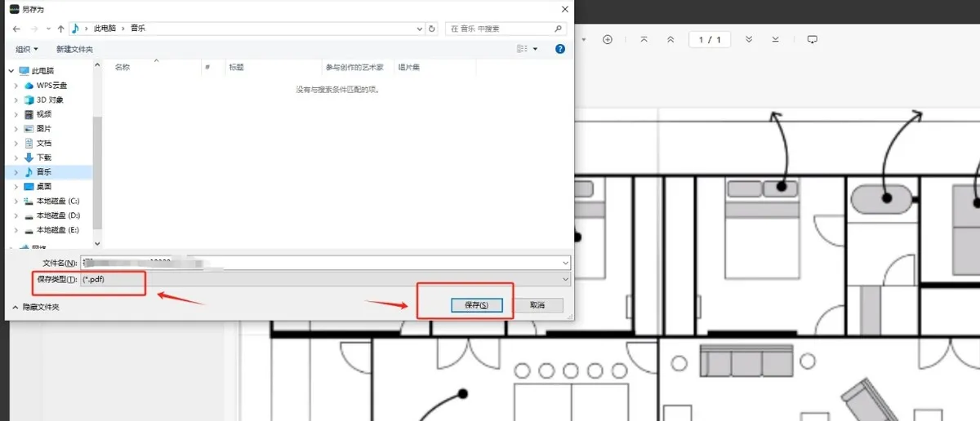Expand the 下载 tree node
Screen dimensions: 980x421
16,157
